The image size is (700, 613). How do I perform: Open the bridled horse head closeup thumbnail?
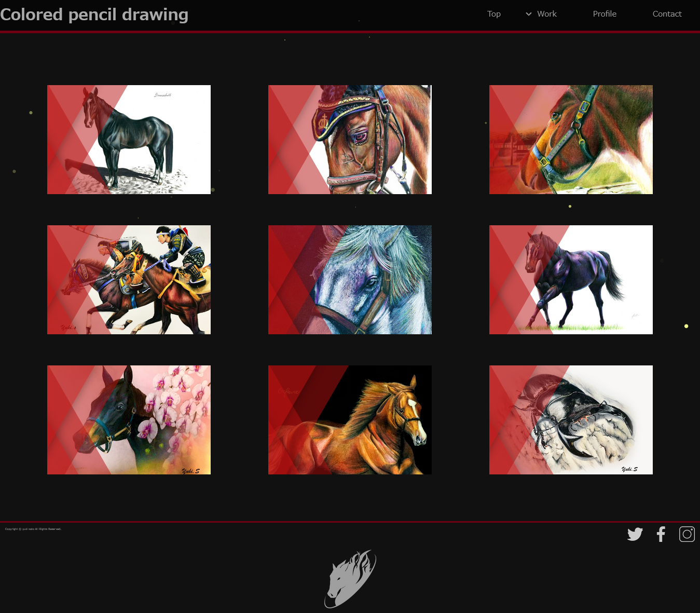[350, 140]
